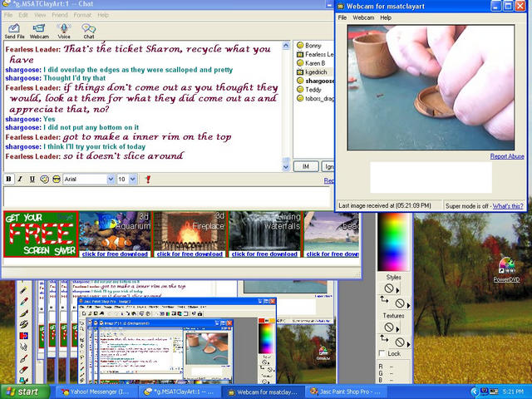Click the IM button under user list
The image size is (532, 399).
[x=306, y=166]
